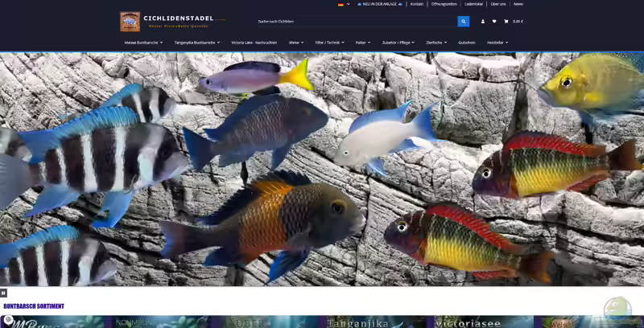Open the Kontakt link
Screen dimensions: 644x328
point(417,4)
